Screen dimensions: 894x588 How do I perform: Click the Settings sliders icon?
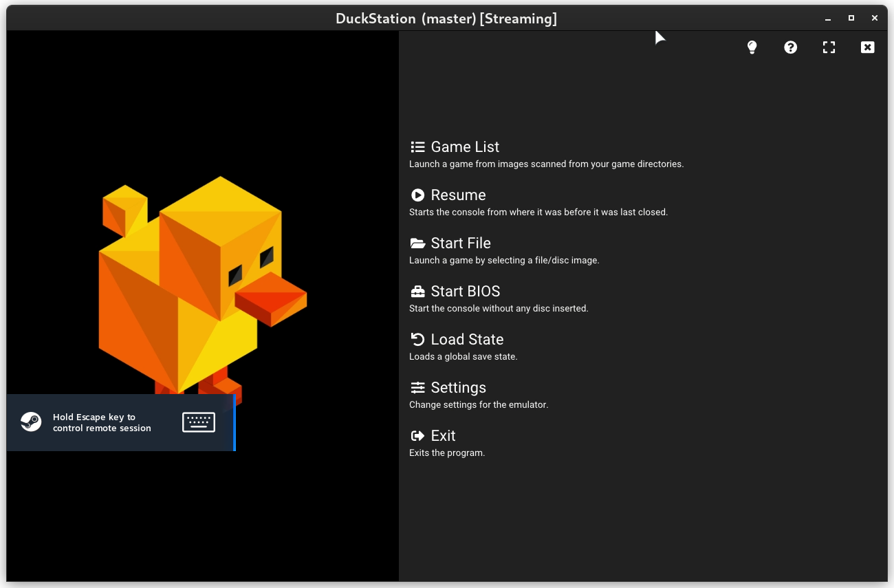pyautogui.click(x=417, y=387)
